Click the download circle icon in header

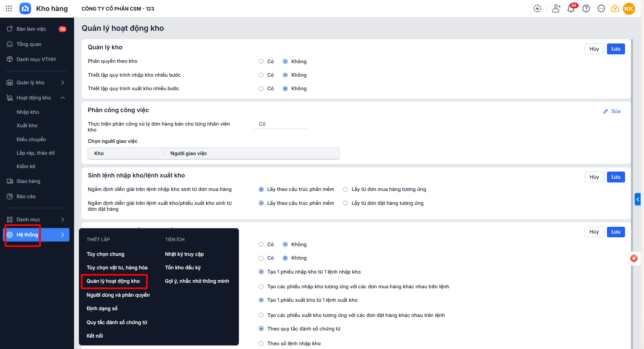pyautogui.click(x=537, y=8)
